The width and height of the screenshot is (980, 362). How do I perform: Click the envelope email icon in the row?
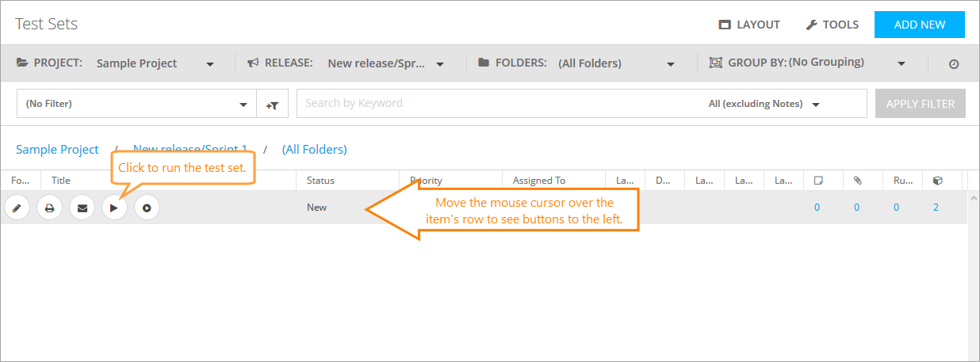(82, 208)
